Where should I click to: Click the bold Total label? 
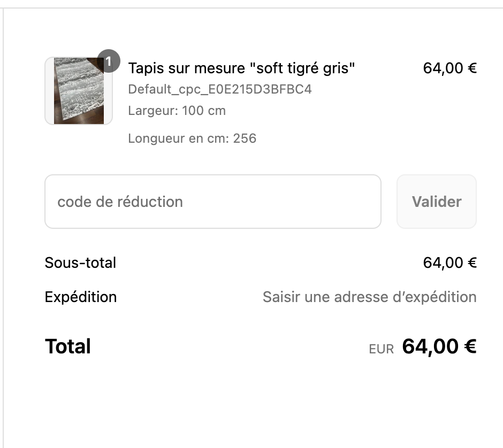click(67, 346)
